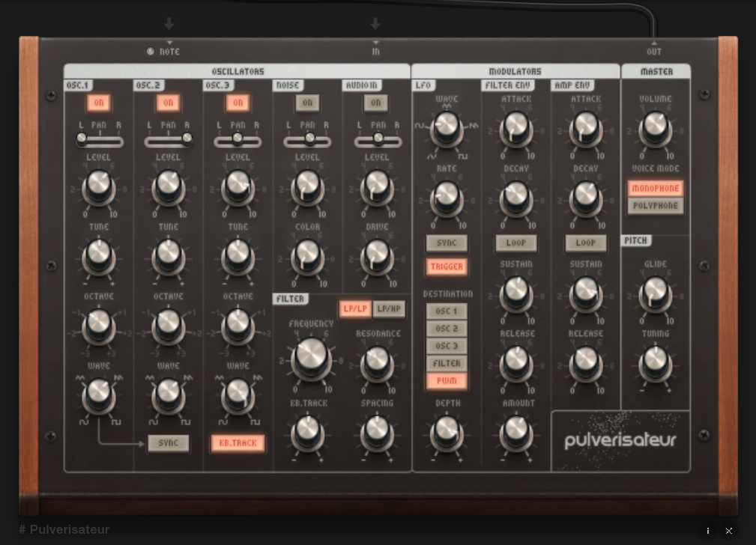Click OSC.3 Level knob
Image resolution: width=756 pixels, height=545 pixels.
pos(238,188)
